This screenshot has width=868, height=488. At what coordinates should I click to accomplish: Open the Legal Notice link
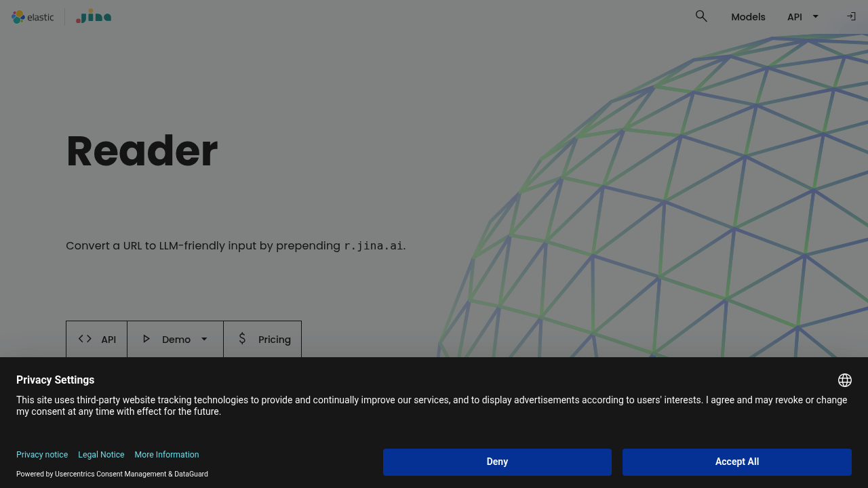point(101,455)
